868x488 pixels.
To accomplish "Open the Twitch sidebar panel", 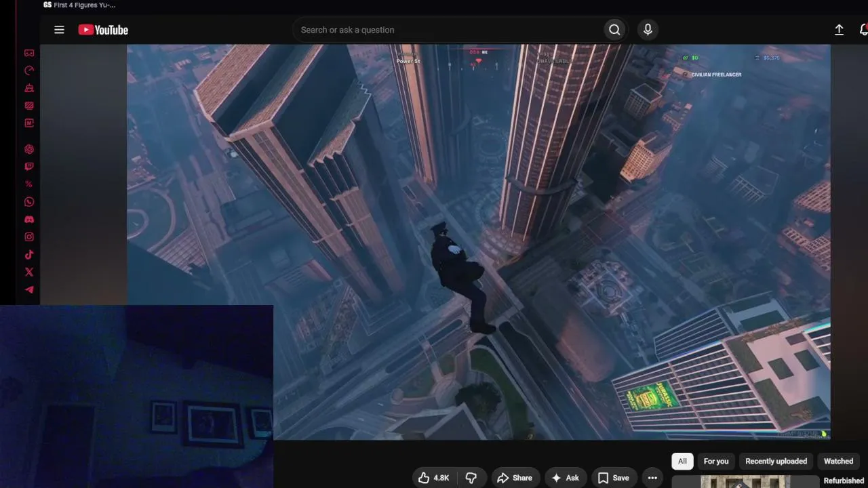I will [x=29, y=167].
